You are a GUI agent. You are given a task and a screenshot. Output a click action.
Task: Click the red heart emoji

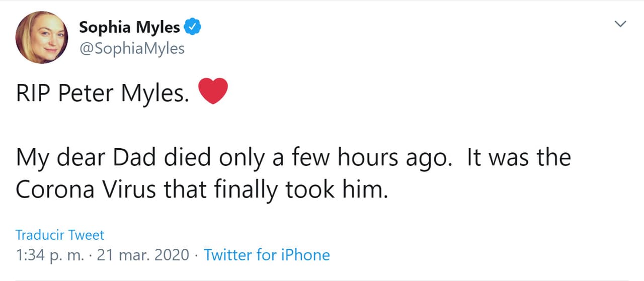coord(213,91)
